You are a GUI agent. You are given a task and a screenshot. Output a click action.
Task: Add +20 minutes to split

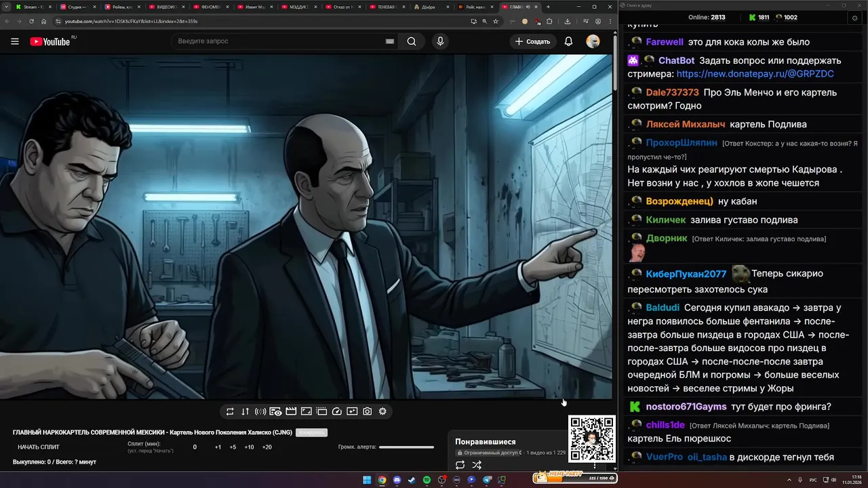(267, 447)
